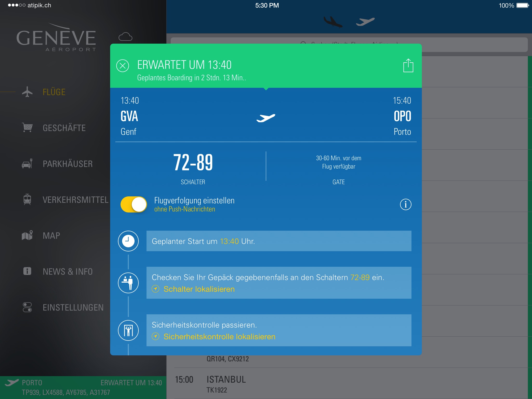Toggle the Flugverfolgung einstellen switch
The height and width of the screenshot is (399, 532).
click(133, 204)
